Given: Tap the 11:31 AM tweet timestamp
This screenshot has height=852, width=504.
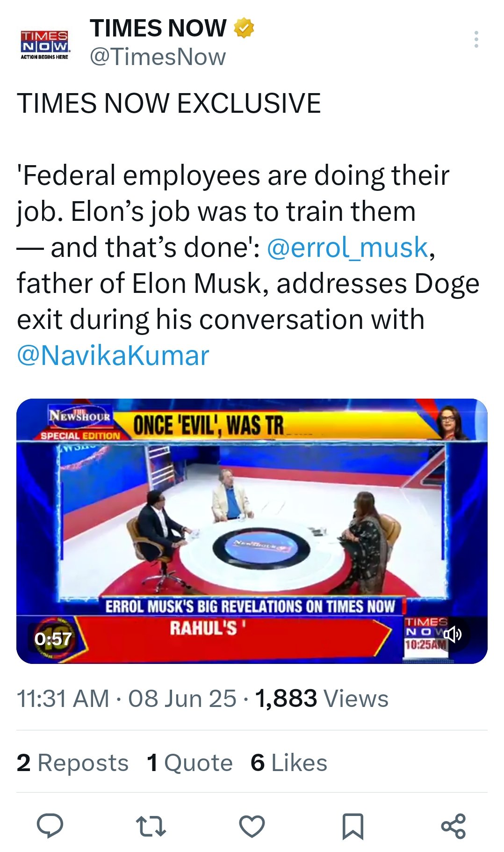Looking at the screenshot, I should coord(63,699).
